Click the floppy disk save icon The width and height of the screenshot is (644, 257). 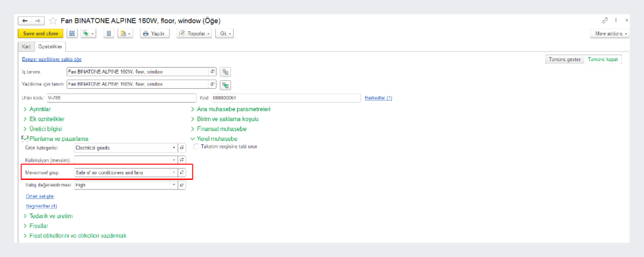tap(72, 34)
